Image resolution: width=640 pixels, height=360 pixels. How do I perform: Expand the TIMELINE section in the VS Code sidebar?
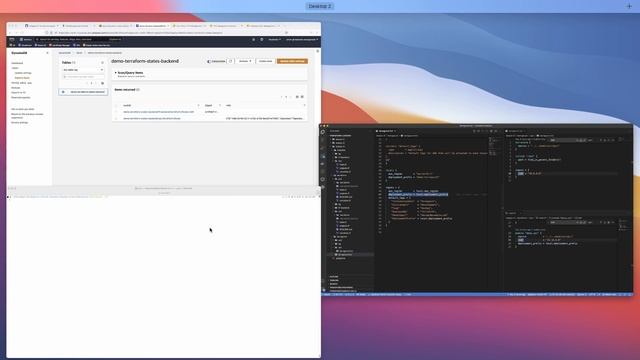pyautogui.click(x=333, y=280)
